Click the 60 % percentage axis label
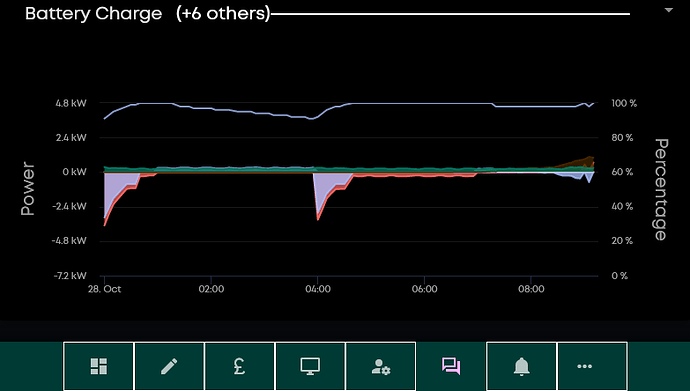The width and height of the screenshot is (690, 391). click(622, 172)
